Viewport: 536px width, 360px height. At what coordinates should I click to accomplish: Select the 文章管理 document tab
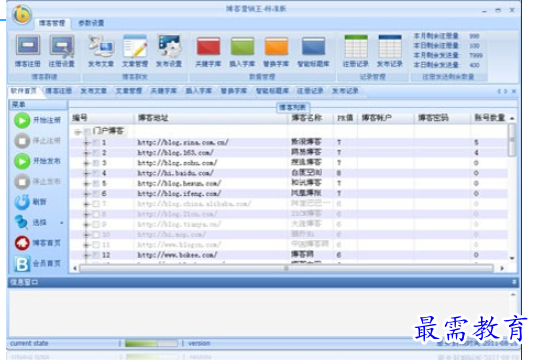pyautogui.click(x=129, y=91)
